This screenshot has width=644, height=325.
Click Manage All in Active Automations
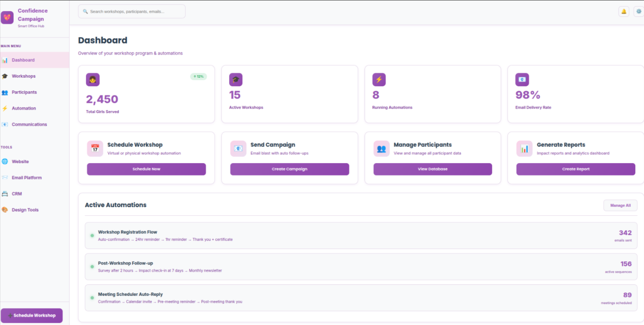pos(620,205)
